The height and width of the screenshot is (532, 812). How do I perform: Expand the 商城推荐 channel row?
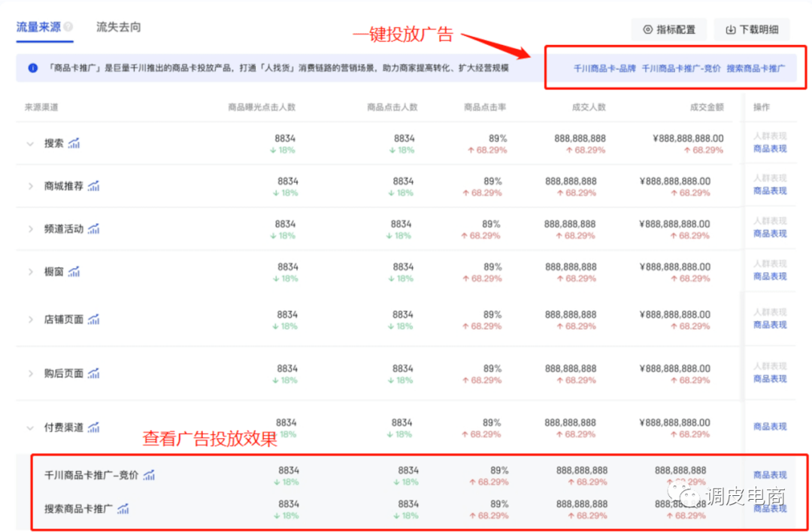pyautogui.click(x=30, y=186)
